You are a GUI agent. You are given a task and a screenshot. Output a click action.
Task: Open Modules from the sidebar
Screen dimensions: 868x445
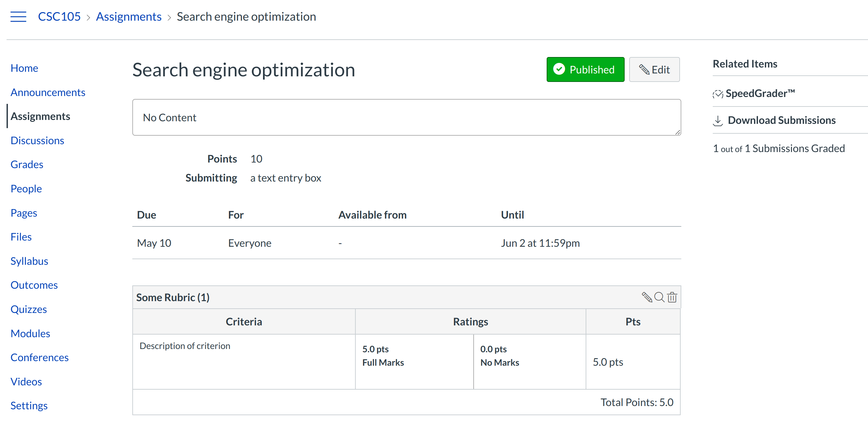coord(30,333)
